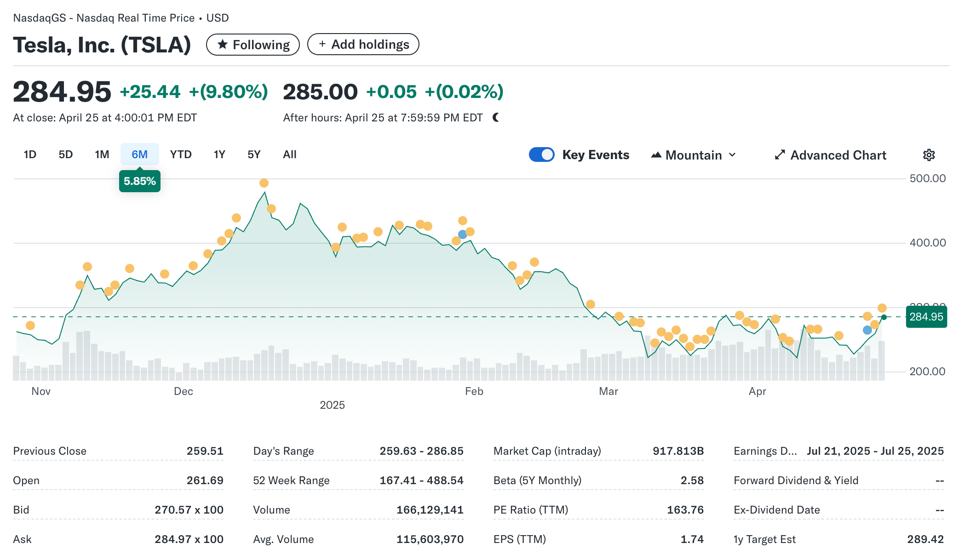Viewport: 964px width, 560px height.
Task: Select the 5Y time range
Action: (254, 154)
